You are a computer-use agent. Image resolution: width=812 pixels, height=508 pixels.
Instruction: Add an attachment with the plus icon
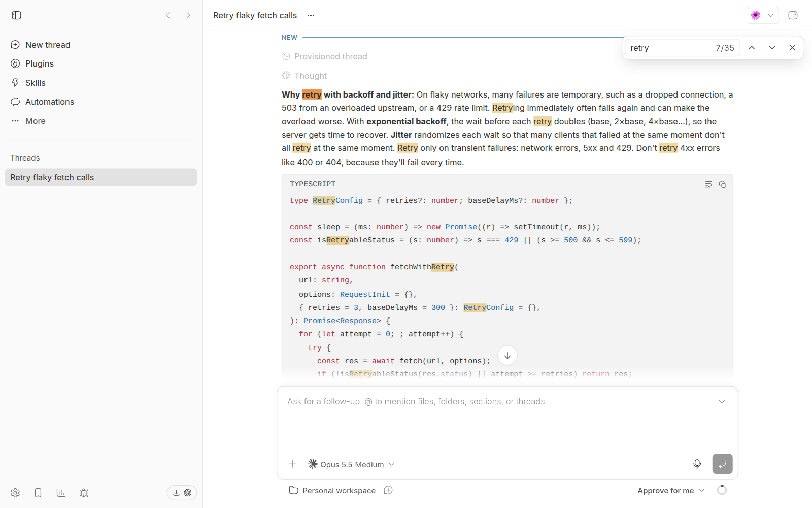pyautogui.click(x=292, y=464)
